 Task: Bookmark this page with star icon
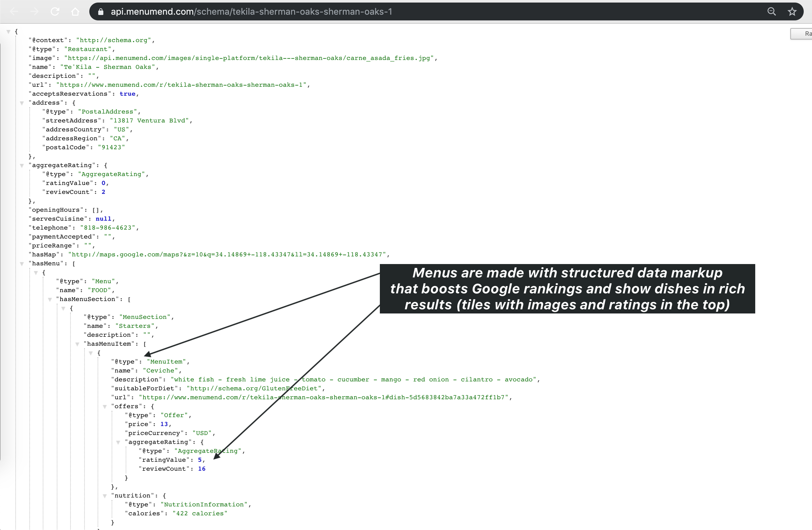pos(792,11)
